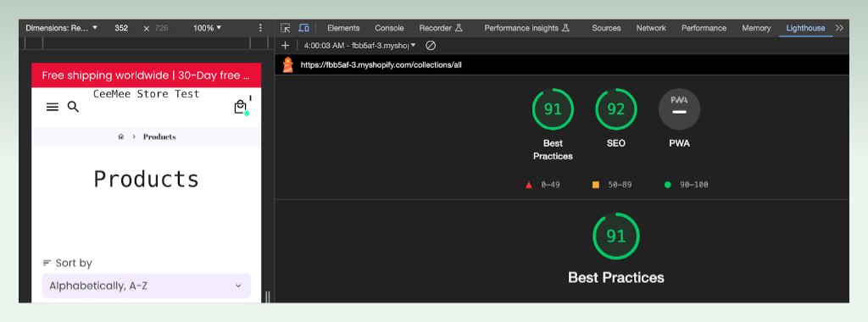Screen dimensions: 868x322
Task: Click the Lighthouse logo icon
Action: [288, 64]
